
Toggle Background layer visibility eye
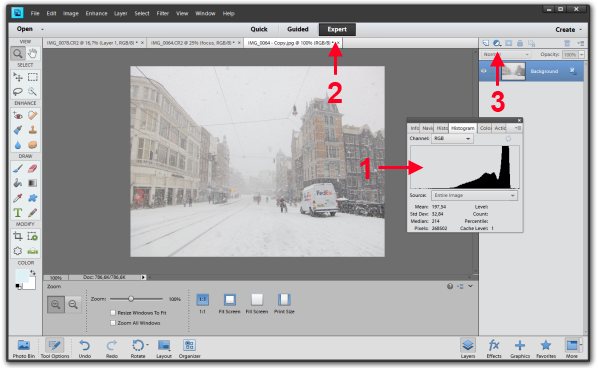click(x=484, y=71)
